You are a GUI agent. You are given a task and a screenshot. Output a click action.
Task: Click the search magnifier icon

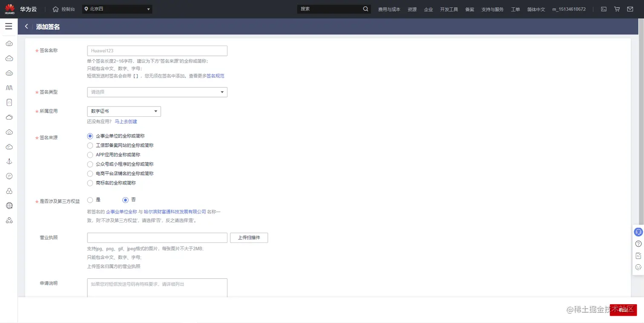[365, 9]
